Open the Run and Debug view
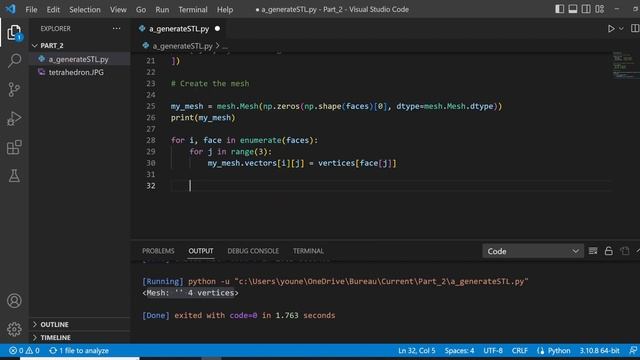640x360 pixels. pos(14,118)
